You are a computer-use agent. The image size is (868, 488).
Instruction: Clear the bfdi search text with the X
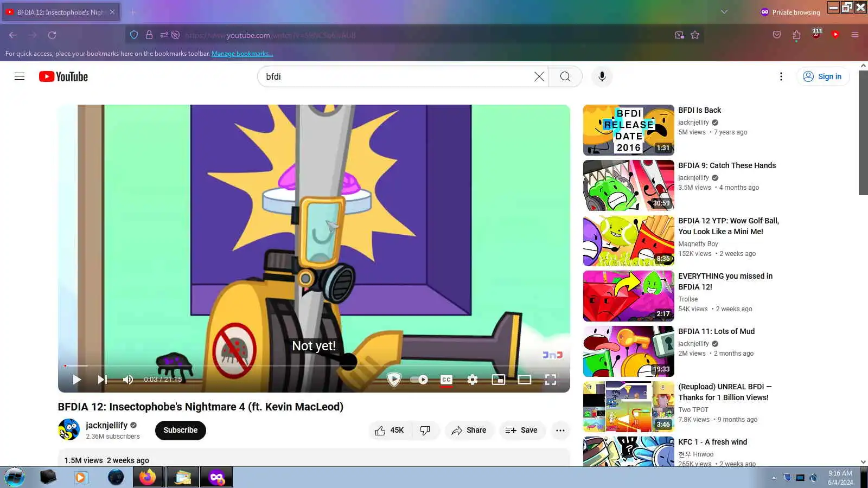coord(539,76)
